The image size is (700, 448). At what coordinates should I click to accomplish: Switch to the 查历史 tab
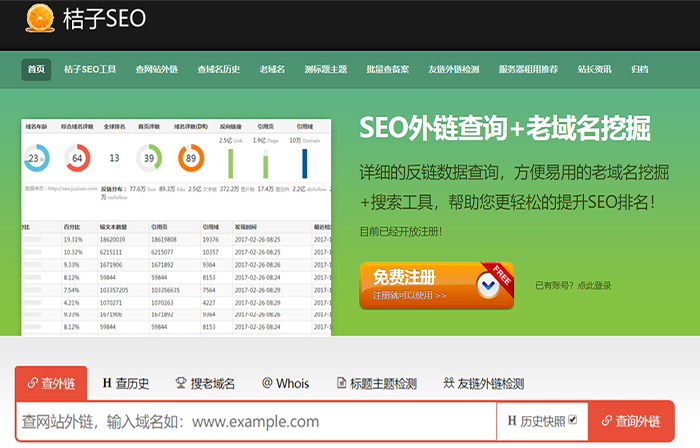(126, 383)
